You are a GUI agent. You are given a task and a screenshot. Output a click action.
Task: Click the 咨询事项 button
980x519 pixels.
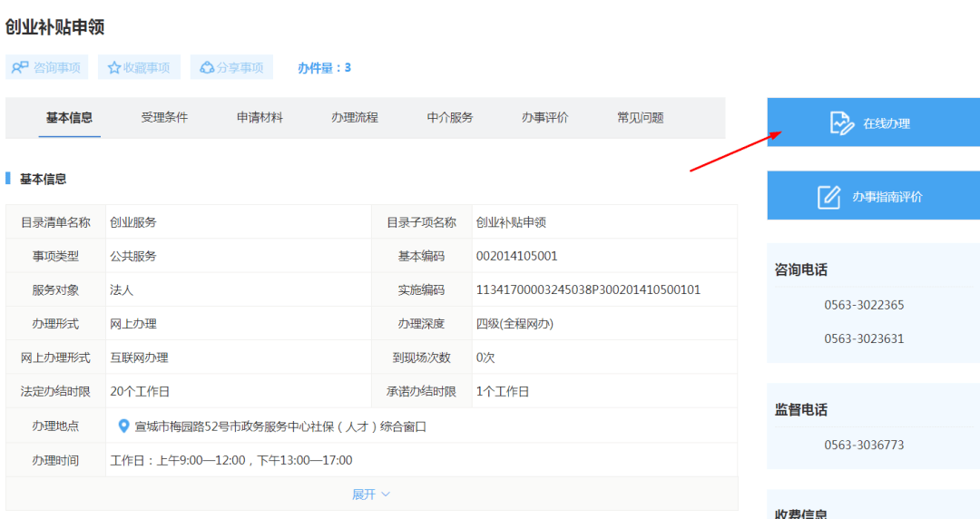(47, 67)
